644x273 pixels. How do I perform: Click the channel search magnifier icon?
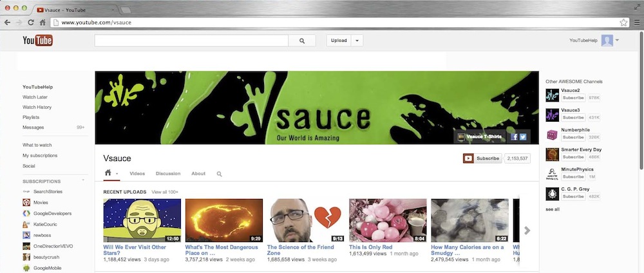coord(220,174)
